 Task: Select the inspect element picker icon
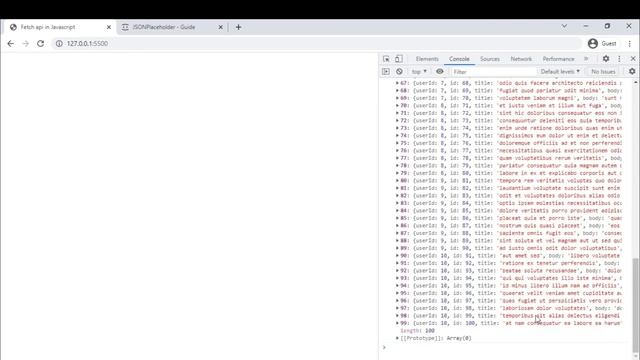(386, 59)
